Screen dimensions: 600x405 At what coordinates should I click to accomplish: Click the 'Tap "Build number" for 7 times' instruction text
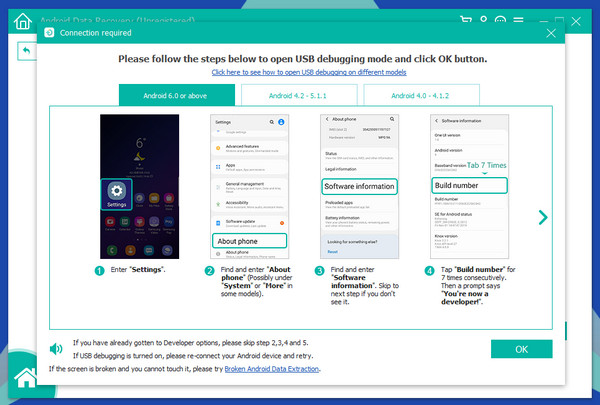478,286
